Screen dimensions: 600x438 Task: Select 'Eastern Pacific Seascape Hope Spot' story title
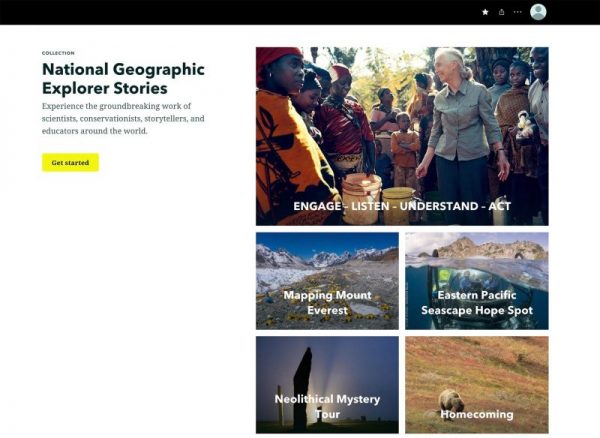click(476, 302)
